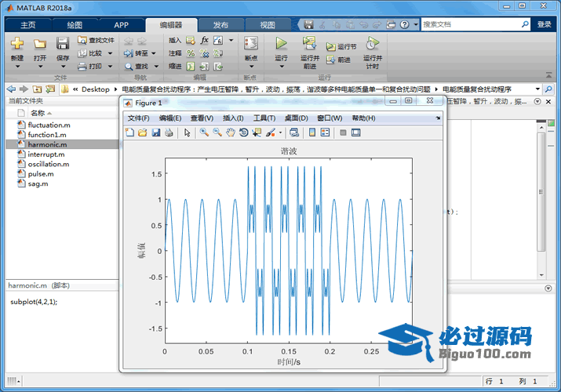
Task: Click the search folder magnifier icon
Action: click(x=548, y=89)
